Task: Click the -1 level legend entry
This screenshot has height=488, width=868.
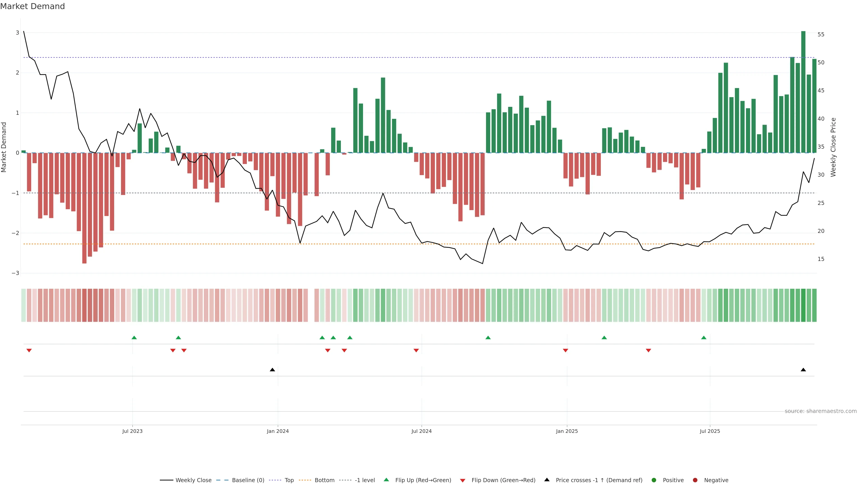Action: [x=365, y=480]
